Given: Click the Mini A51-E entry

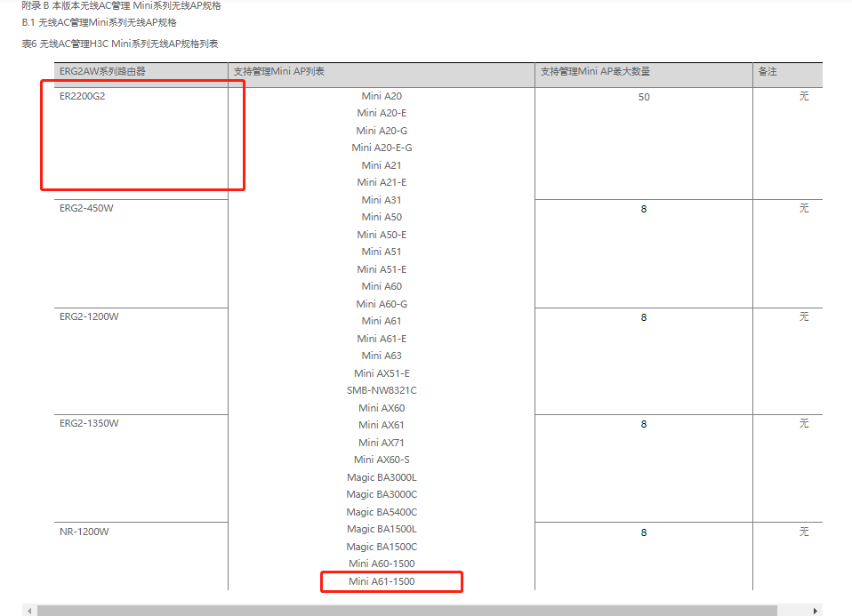Looking at the screenshot, I should [x=382, y=269].
